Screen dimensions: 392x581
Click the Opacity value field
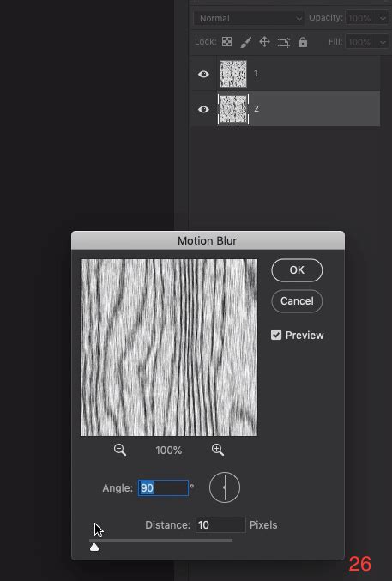point(361,18)
